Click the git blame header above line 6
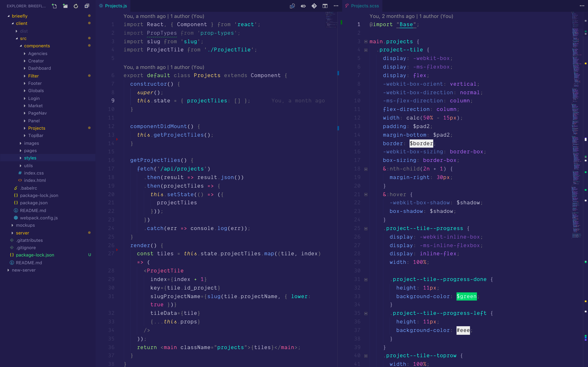 coord(164,67)
